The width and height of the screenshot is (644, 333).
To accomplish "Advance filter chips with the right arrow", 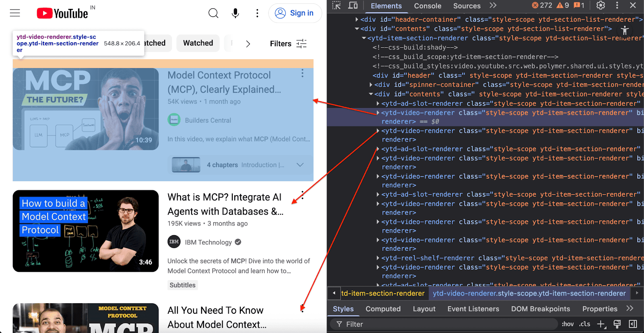I will (248, 44).
